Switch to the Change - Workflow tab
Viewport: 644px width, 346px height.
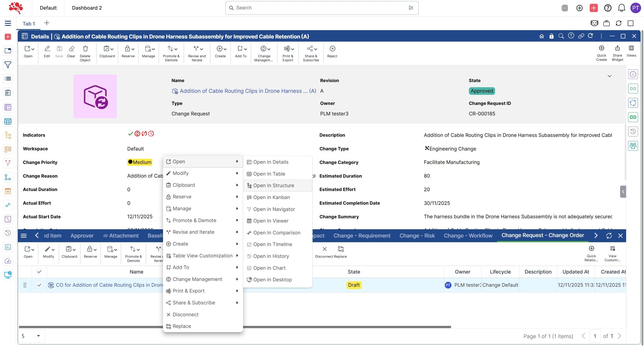[x=468, y=236]
